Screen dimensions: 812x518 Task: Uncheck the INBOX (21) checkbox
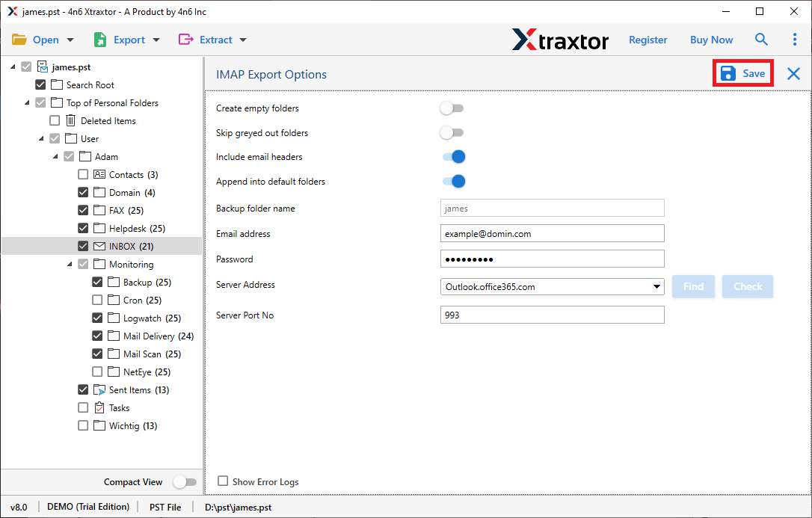click(x=83, y=247)
